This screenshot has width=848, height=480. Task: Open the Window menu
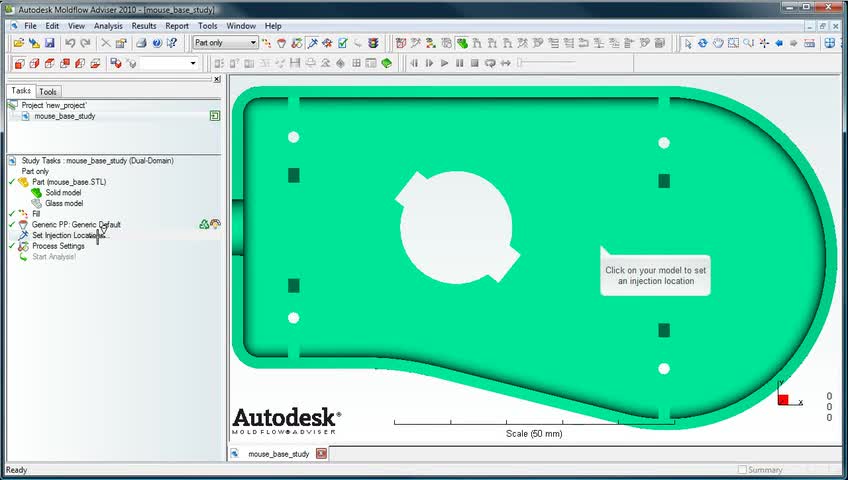click(x=241, y=26)
